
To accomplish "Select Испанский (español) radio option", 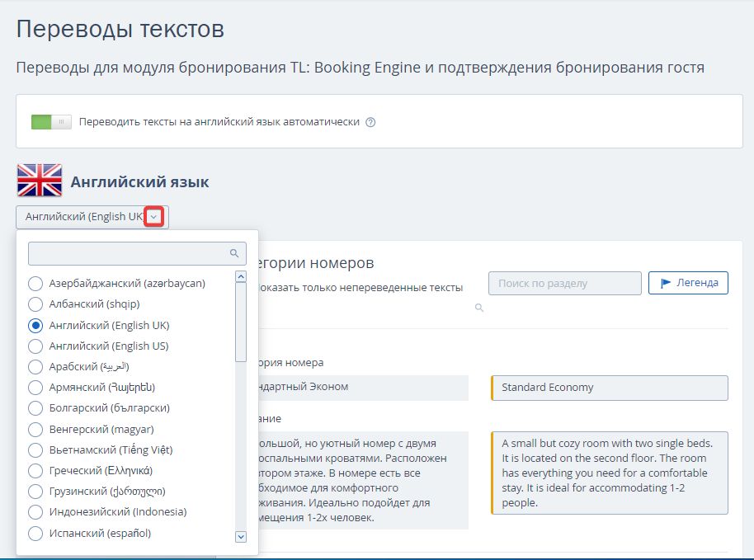I will [35, 534].
